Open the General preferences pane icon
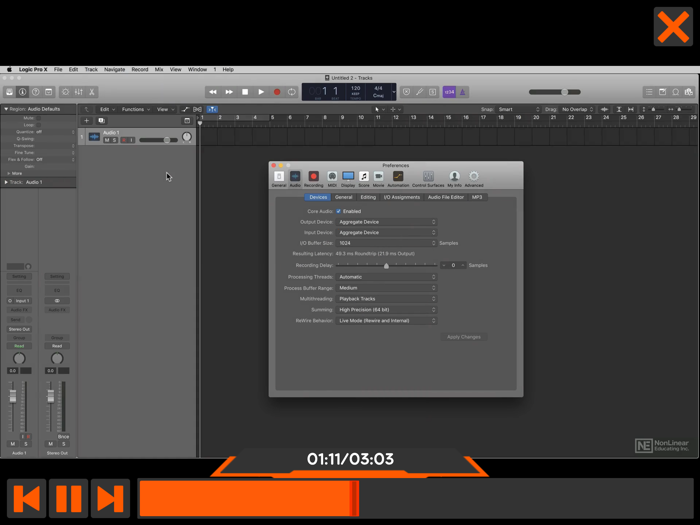 pyautogui.click(x=279, y=179)
